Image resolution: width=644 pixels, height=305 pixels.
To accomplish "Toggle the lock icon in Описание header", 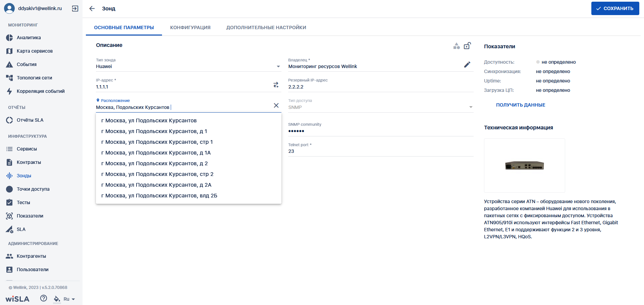I will click(x=467, y=46).
